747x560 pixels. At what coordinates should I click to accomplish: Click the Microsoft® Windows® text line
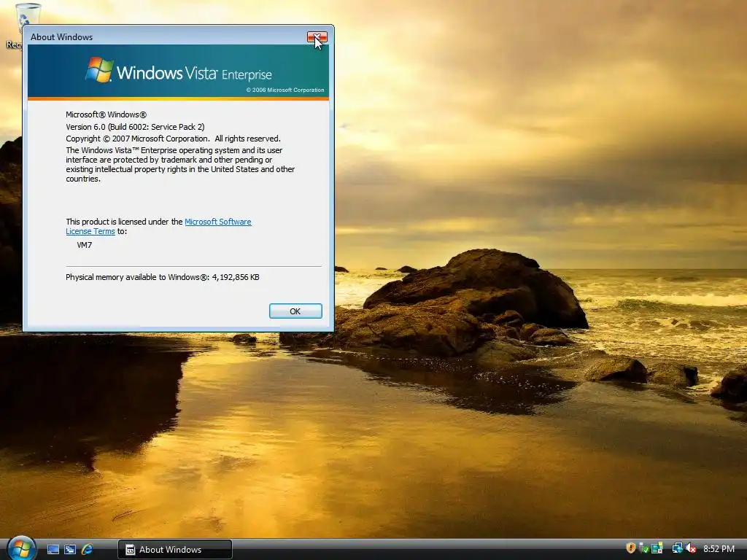click(107, 114)
